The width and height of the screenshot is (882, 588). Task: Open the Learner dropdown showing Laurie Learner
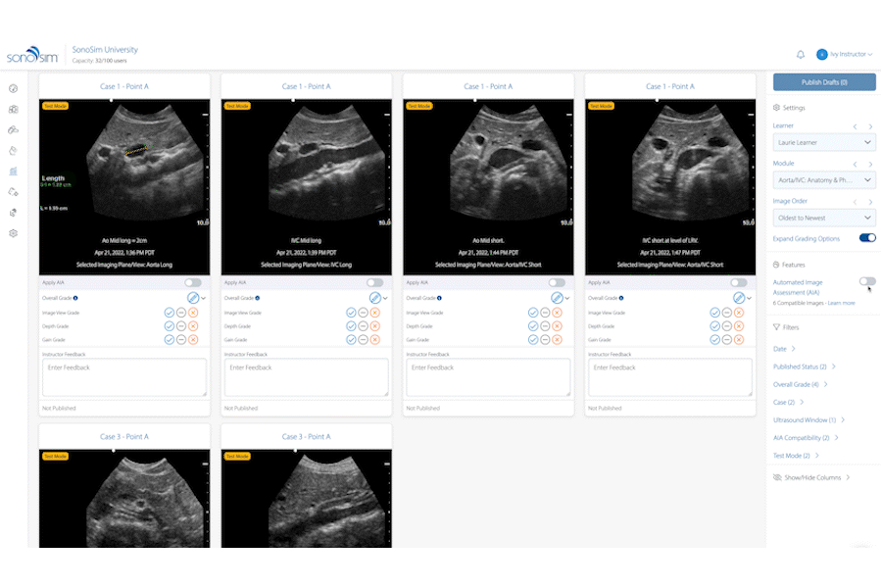[823, 143]
